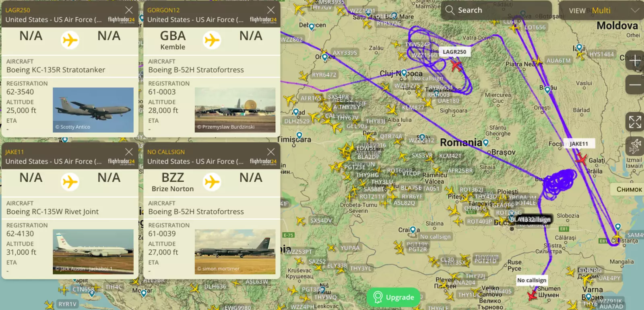The width and height of the screenshot is (644, 310).
Task: Zoom out with the minus button
Action: pyautogui.click(x=635, y=84)
